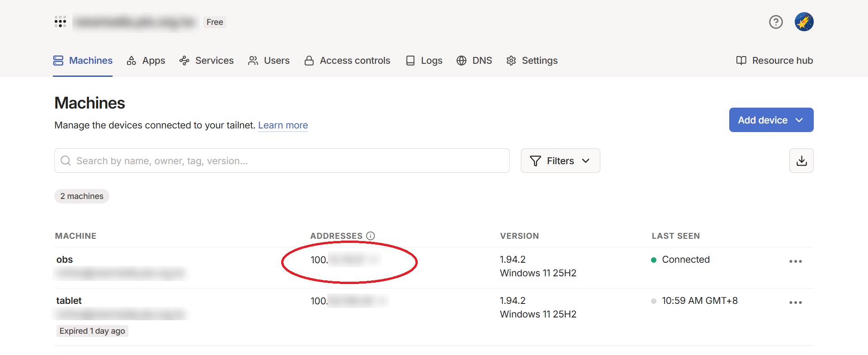Click the Addresses info icon
This screenshot has width=868, height=355.
click(x=370, y=236)
